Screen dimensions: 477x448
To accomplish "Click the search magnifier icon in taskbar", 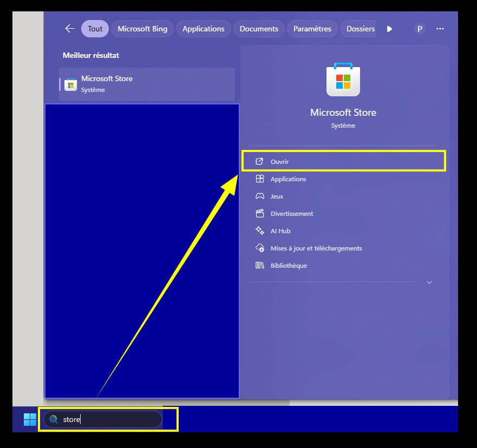I will (54, 419).
